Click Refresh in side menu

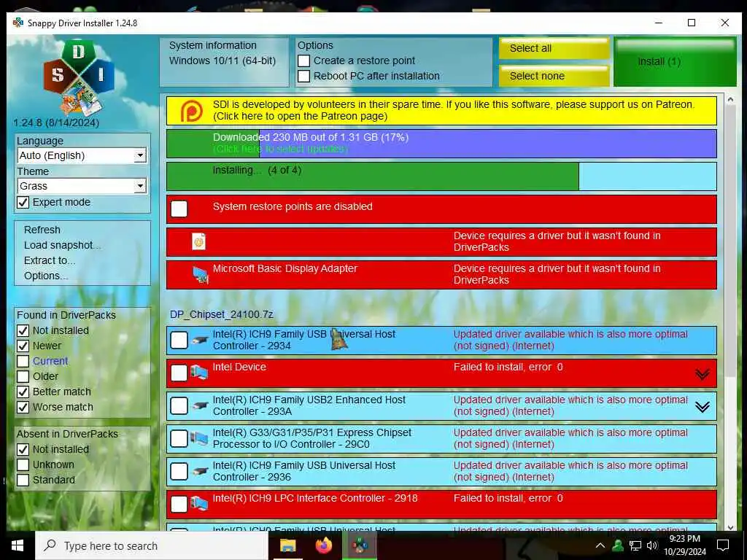(42, 230)
